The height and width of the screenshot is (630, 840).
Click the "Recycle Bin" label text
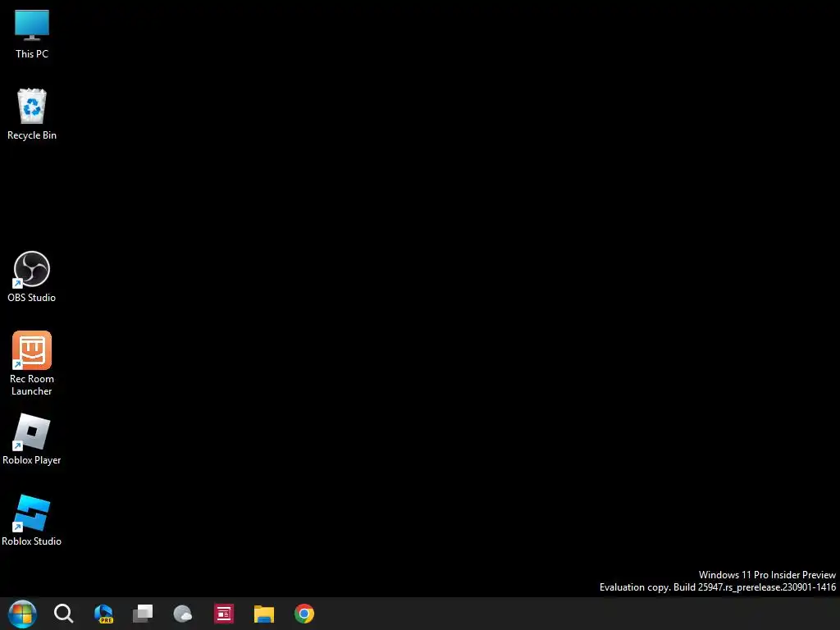point(32,135)
